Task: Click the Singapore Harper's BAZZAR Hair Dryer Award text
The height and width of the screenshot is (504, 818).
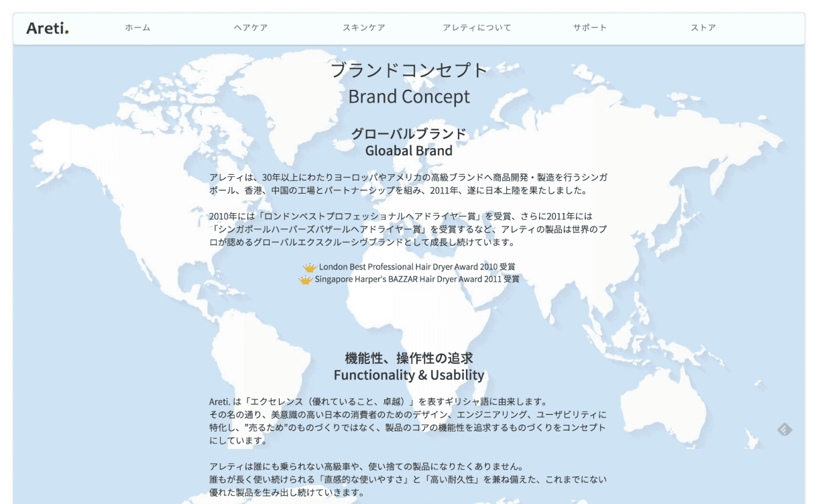Action: pos(417,279)
